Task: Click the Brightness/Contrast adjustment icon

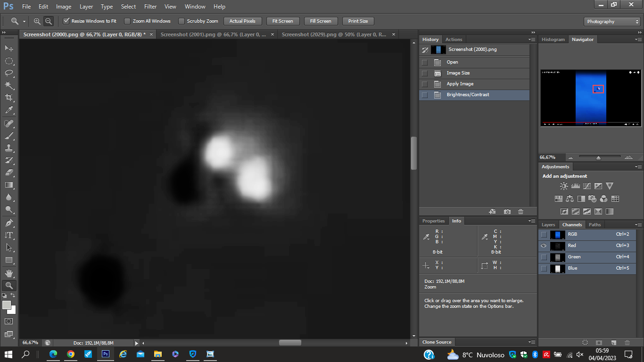Action: 564,186
